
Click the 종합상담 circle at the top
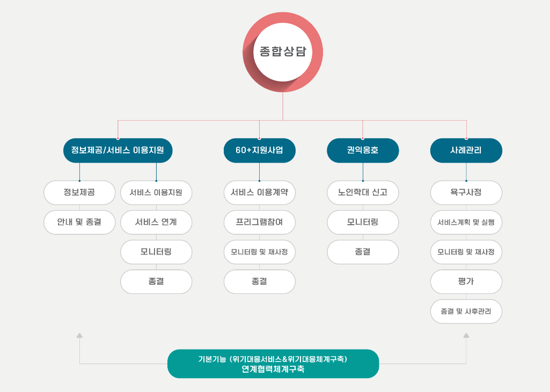click(284, 51)
